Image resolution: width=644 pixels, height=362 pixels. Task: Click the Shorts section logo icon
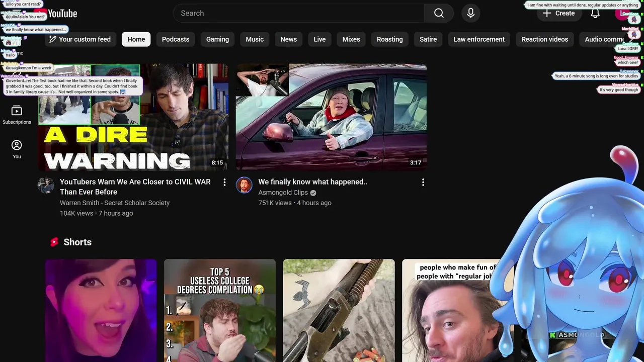[x=54, y=242]
